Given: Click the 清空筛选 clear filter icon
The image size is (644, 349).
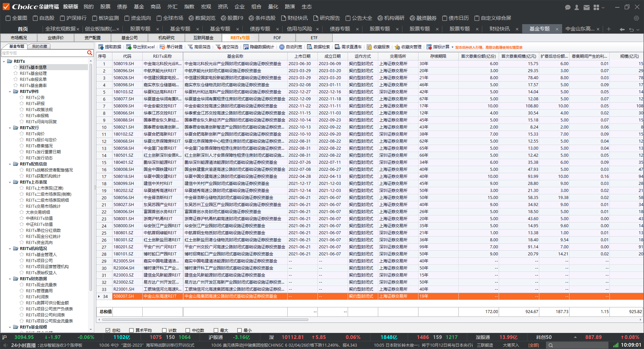Looking at the screenshot, I should [x=218, y=47].
